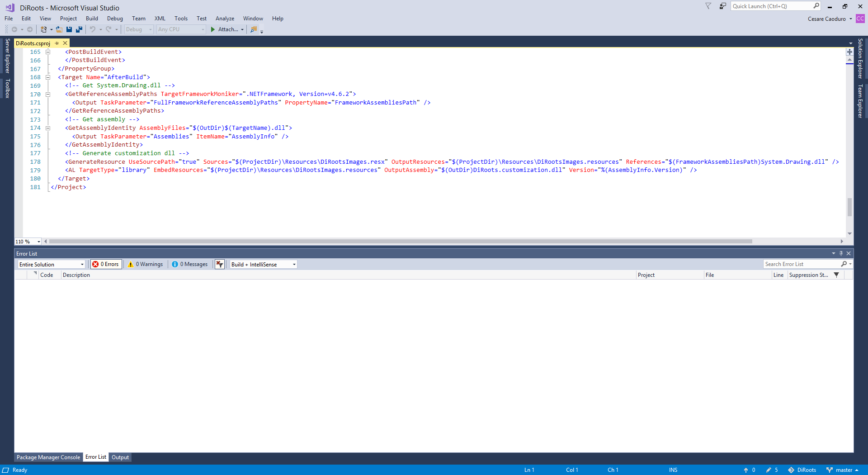Open the notifications flag icon

pyautogui.click(x=708, y=6)
